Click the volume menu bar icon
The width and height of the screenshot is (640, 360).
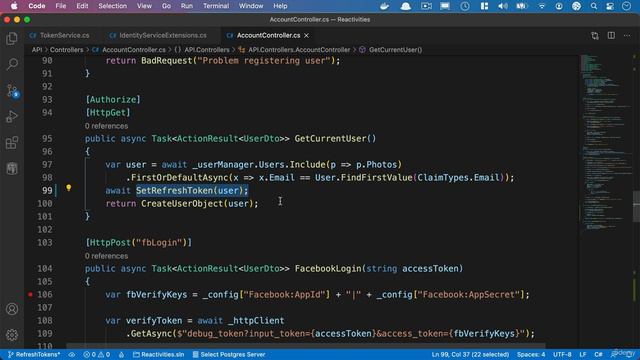503,6
